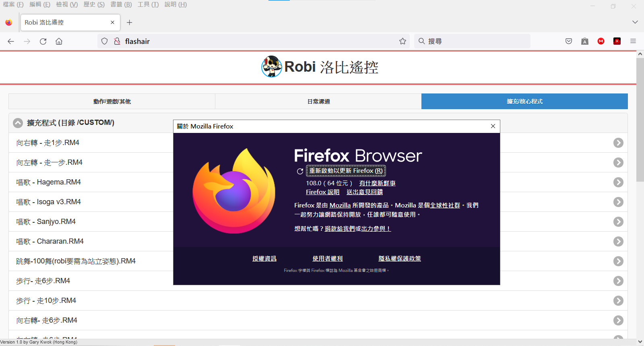Screen dimensions: 644x346
Task: Click arrow for 步行 - 走10步.RM4 row
Action: (x=618, y=300)
